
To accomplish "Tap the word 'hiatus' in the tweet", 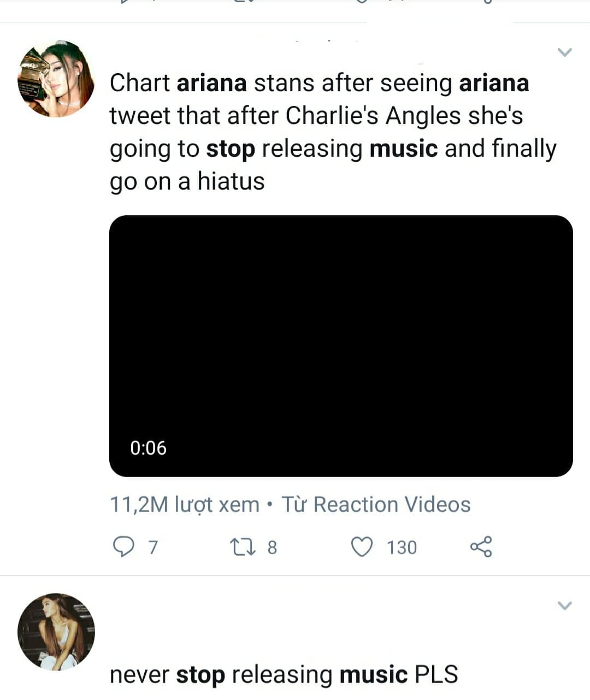I will click(x=231, y=181).
